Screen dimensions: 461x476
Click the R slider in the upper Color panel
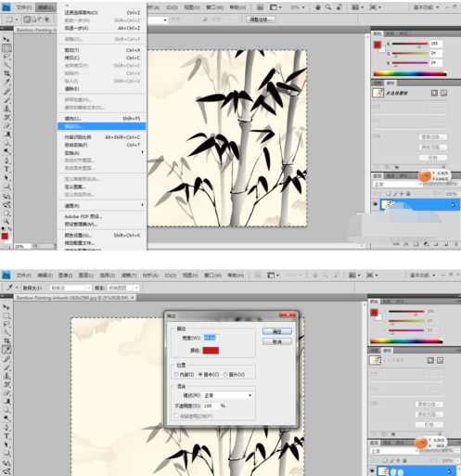pos(410,44)
